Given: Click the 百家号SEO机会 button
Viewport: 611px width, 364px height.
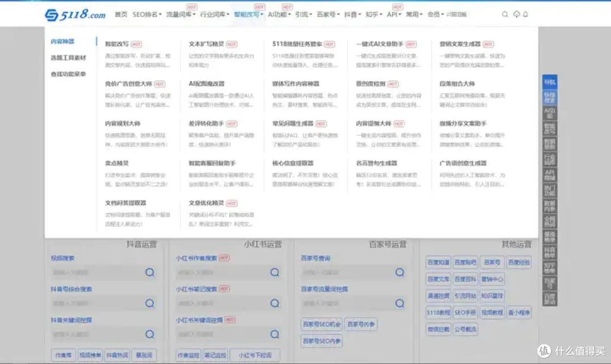Looking at the screenshot, I should (x=321, y=324).
